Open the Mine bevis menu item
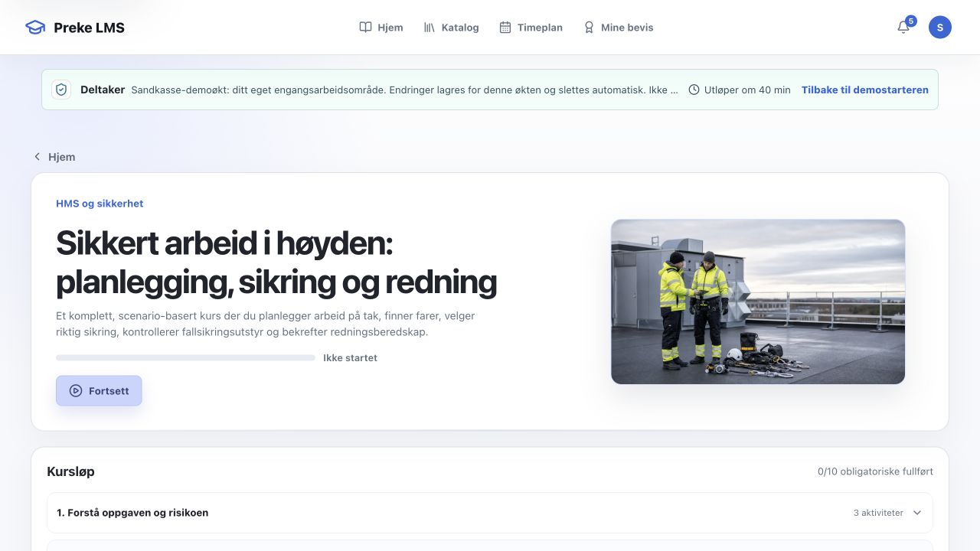This screenshot has width=980, height=551. [618, 28]
